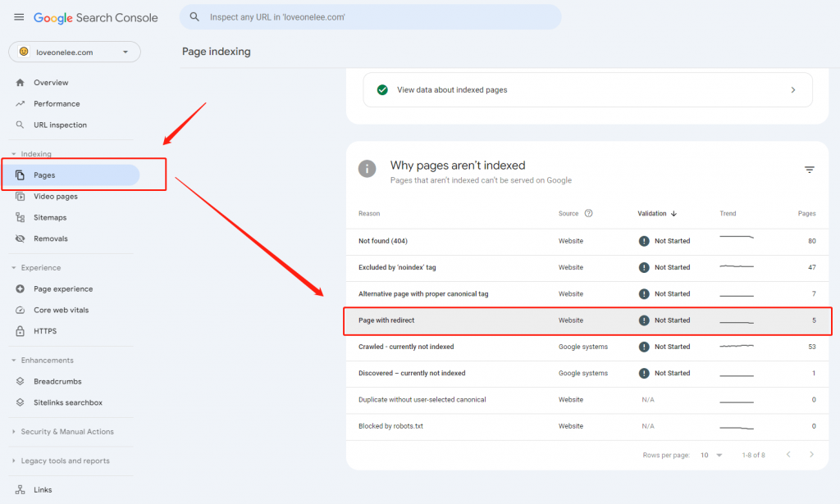This screenshot has width=840, height=504.
Task: Click the Reason column header
Action: (369, 213)
